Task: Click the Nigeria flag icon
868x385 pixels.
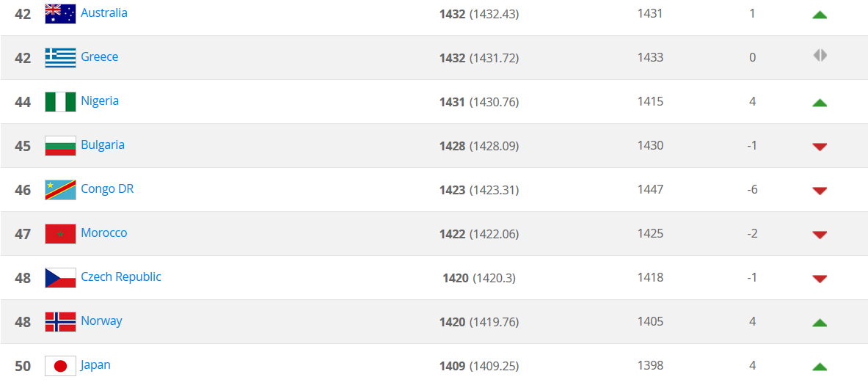Action: 60,101
